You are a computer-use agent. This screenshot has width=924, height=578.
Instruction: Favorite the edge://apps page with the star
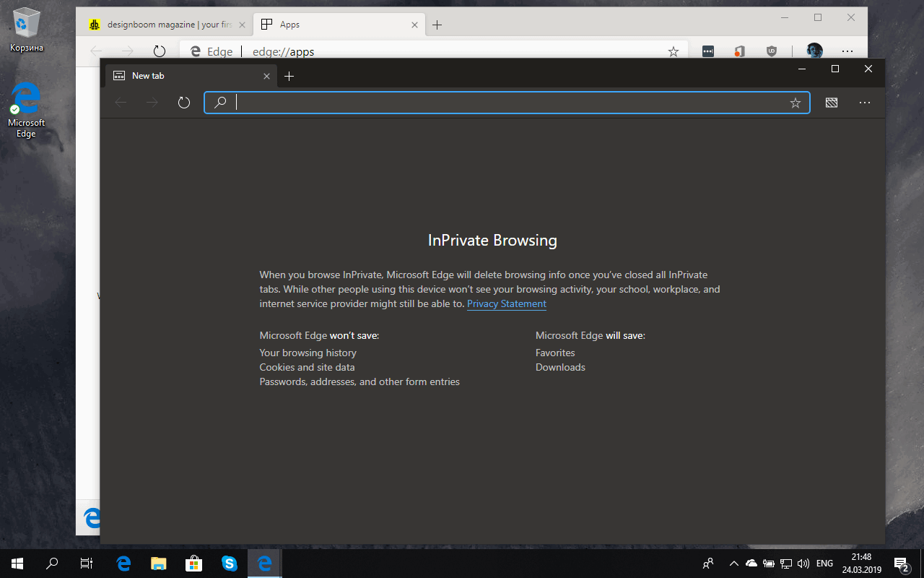[x=674, y=51]
